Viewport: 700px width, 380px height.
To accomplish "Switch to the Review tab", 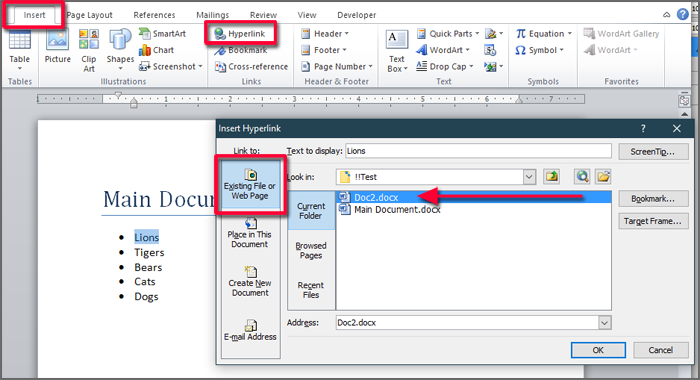I will point(263,15).
